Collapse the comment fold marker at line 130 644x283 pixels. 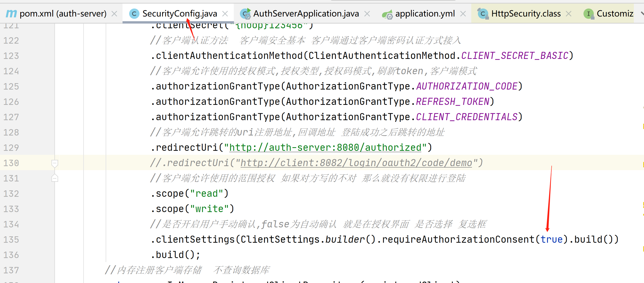tap(54, 163)
